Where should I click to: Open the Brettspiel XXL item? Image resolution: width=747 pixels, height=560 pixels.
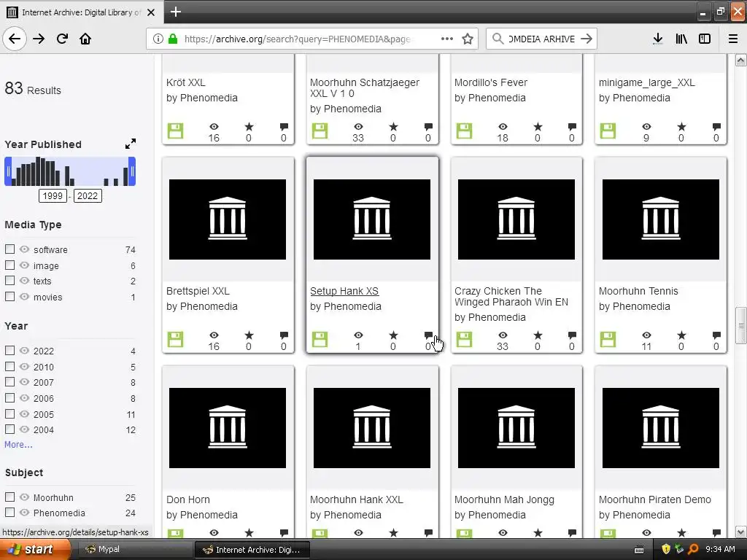pyautogui.click(x=198, y=291)
